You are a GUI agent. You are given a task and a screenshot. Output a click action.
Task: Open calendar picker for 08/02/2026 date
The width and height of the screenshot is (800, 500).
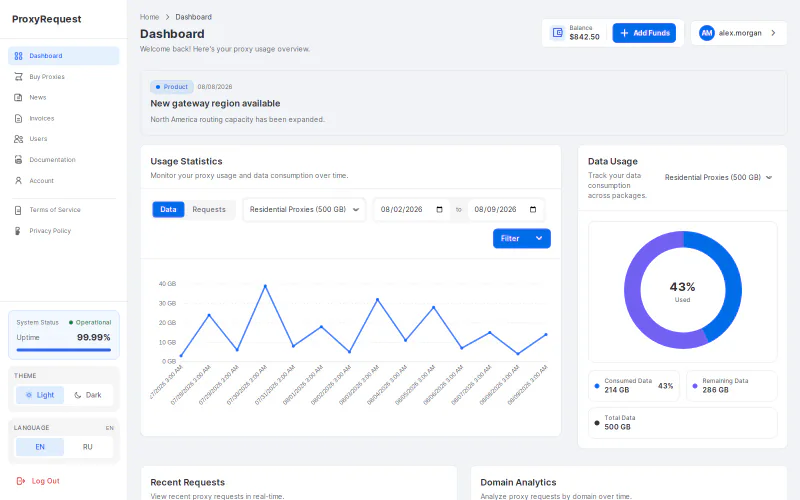point(439,209)
